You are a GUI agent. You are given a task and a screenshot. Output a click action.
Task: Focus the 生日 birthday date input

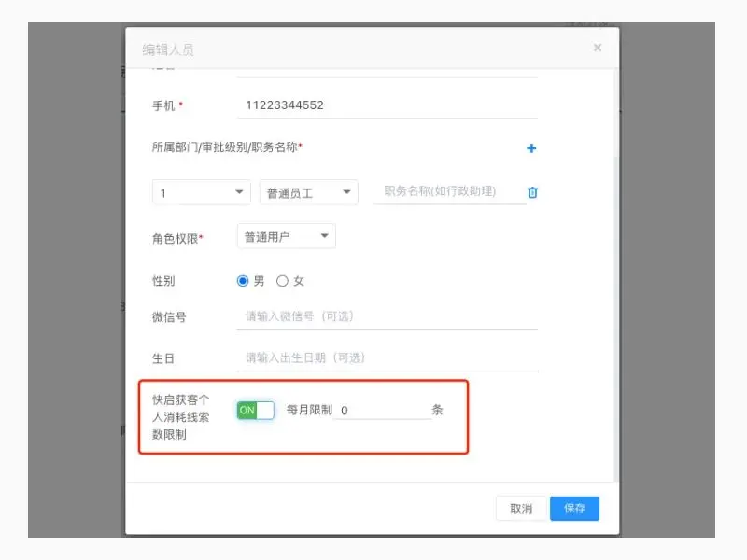[x=373, y=357]
